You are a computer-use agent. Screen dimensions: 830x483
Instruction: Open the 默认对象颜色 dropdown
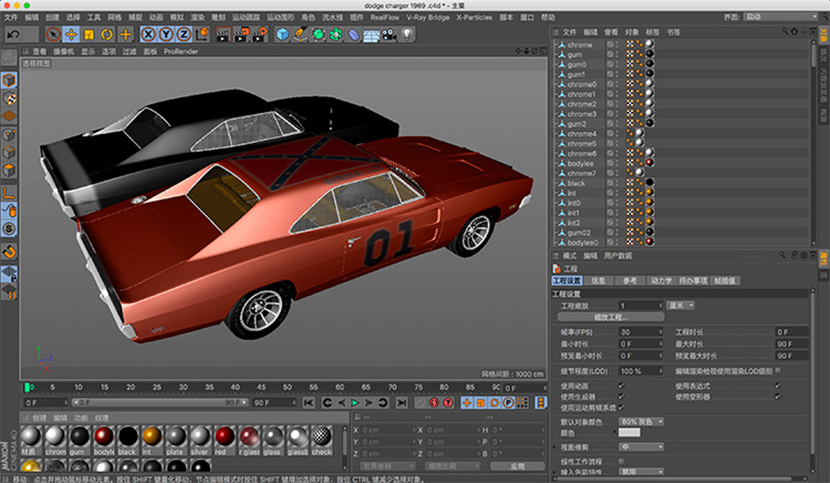642,422
